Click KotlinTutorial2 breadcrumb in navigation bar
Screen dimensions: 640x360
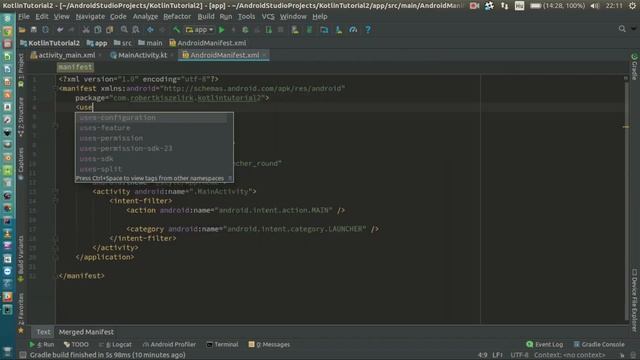(50, 43)
